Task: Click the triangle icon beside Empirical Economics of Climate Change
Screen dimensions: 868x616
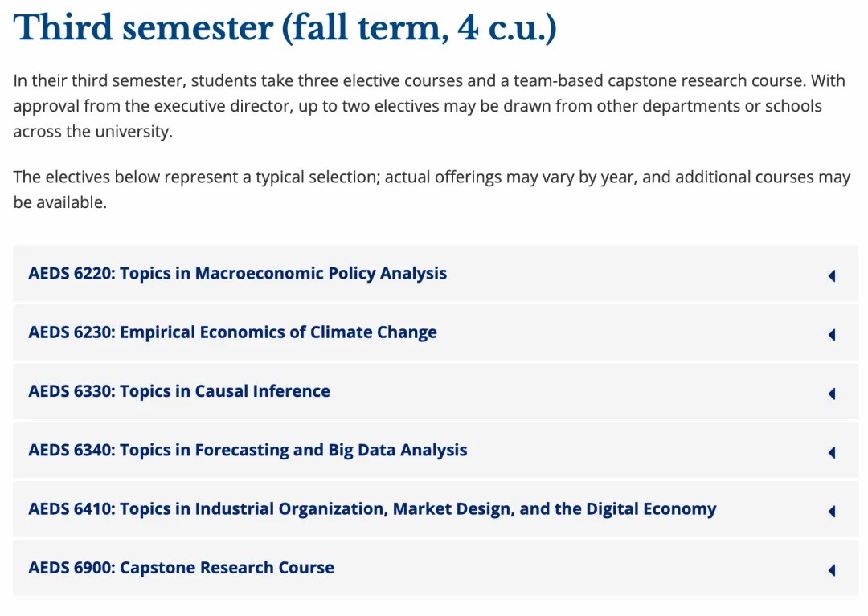Action: point(832,334)
